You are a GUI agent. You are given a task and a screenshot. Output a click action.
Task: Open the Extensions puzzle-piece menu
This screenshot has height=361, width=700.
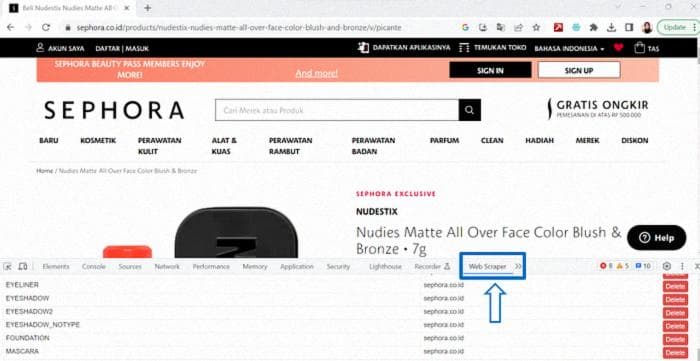[593, 28]
